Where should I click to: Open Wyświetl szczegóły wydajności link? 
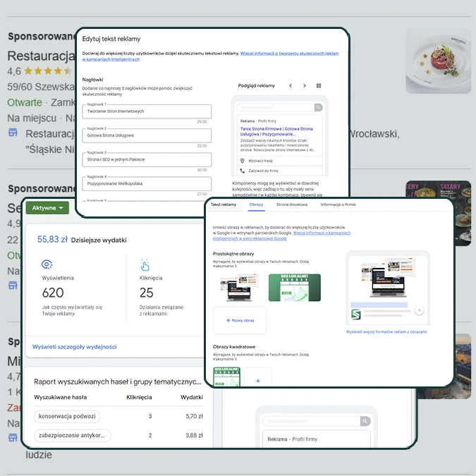(74, 347)
